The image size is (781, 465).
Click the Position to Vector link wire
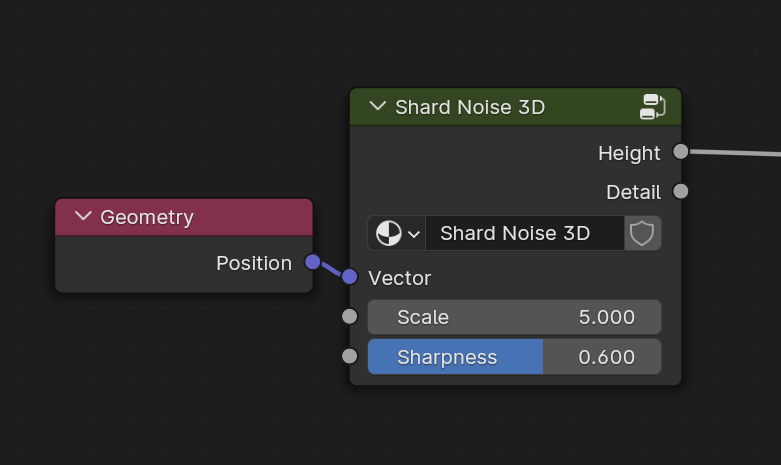[331, 270]
